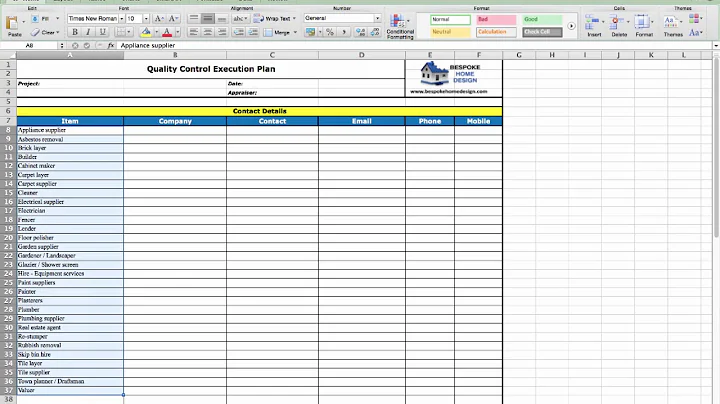This screenshot has width=720, height=404.
Task: Click the Insert cells icon
Action: [592, 22]
